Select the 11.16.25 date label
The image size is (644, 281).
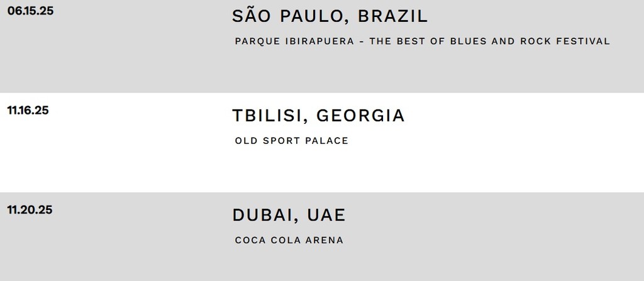(x=28, y=110)
